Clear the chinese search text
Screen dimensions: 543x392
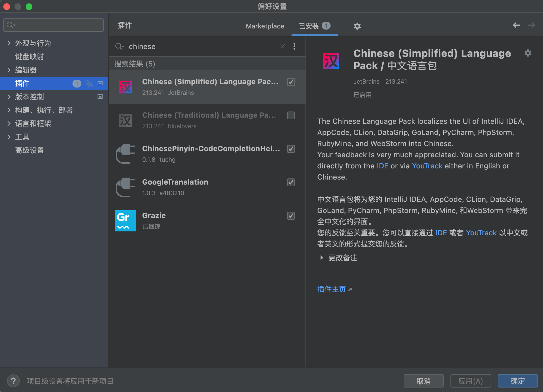[x=282, y=46]
